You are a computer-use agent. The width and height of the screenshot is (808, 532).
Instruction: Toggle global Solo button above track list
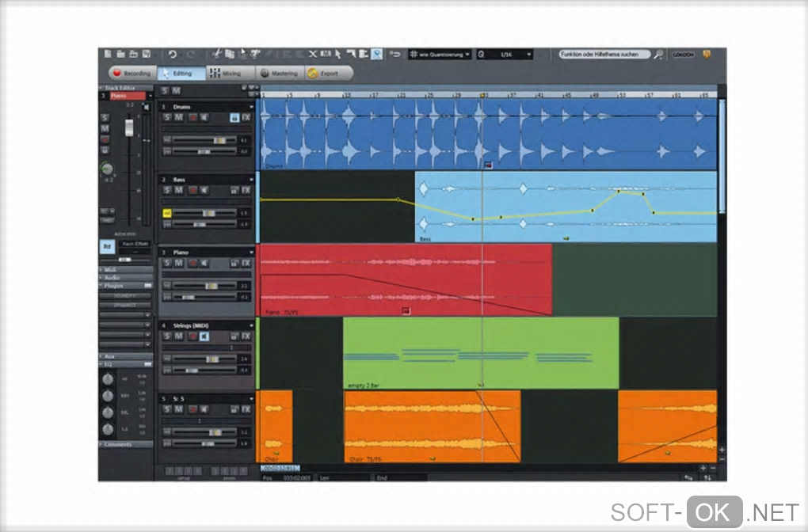165,90
